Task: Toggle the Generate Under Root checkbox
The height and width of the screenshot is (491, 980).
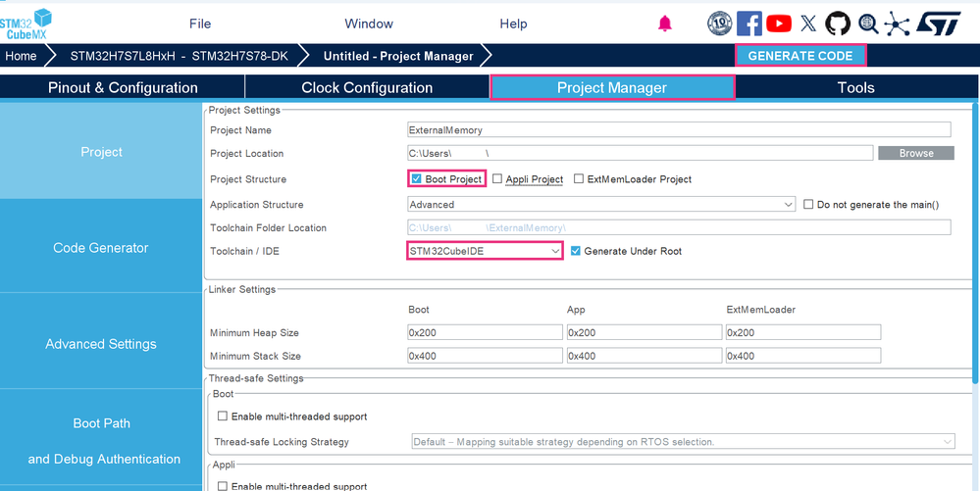Action: pos(576,251)
